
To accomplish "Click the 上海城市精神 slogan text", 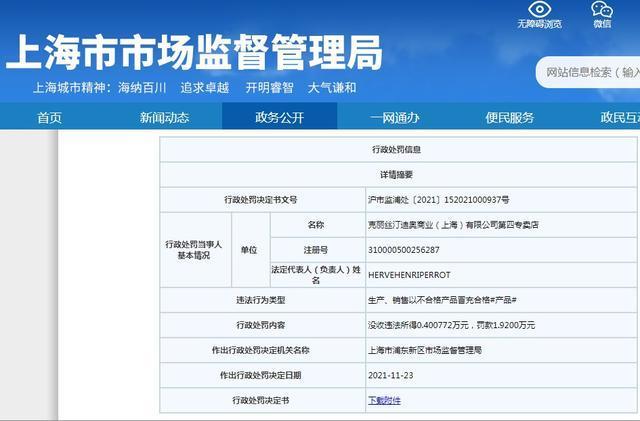I will coord(194,88).
